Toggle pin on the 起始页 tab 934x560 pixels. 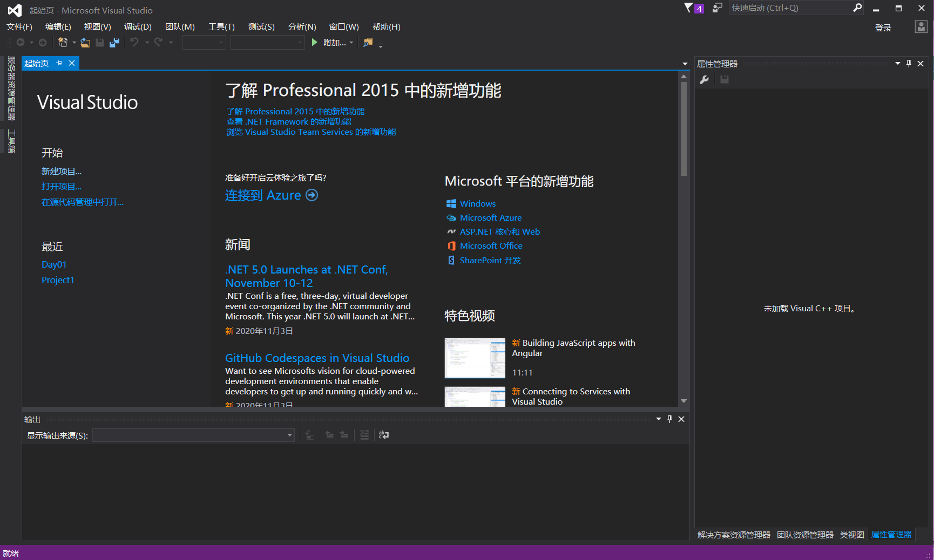pyautogui.click(x=59, y=63)
